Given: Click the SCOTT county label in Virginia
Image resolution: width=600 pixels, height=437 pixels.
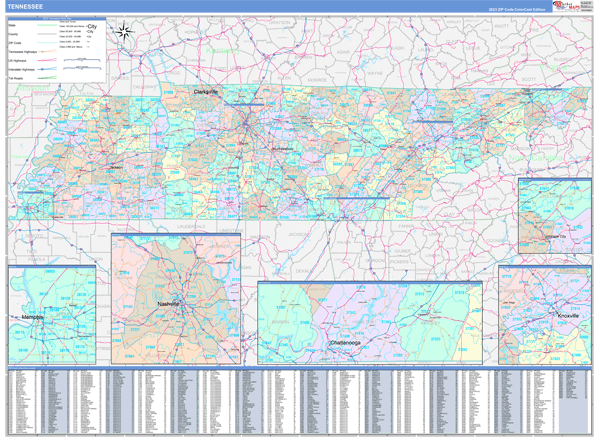Looking at the screenshot, I should pos(528,79).
